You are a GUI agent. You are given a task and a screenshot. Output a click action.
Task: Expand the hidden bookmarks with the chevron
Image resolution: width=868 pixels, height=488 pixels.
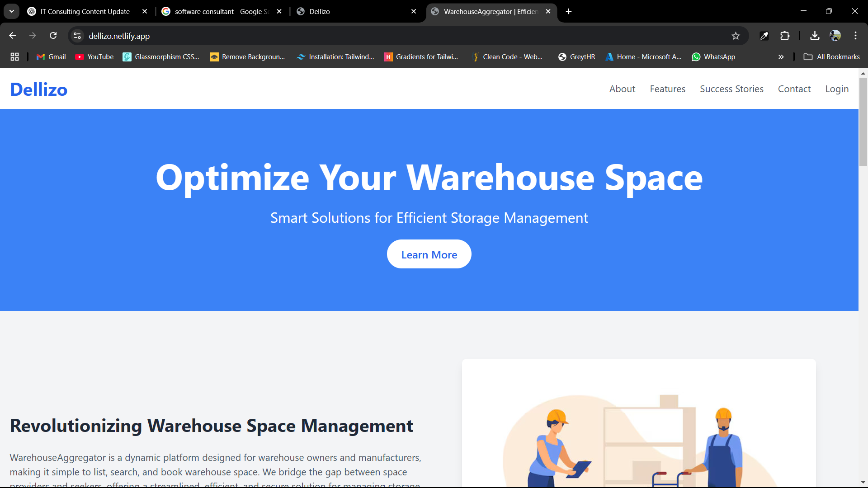pos(781,56)
